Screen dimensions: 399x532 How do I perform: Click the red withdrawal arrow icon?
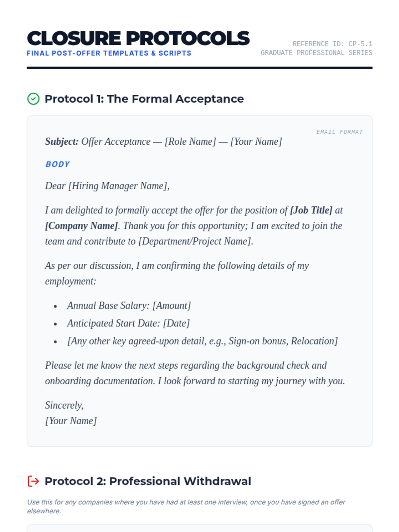[33, 481]
